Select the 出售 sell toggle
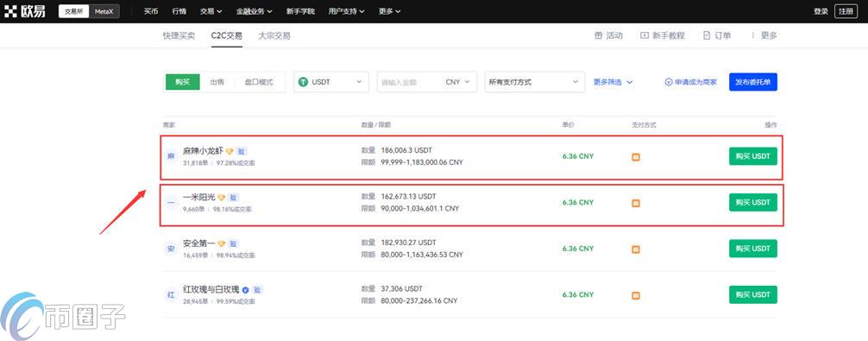The width and height of the screenshot is (868, 341). coord(217,82)
